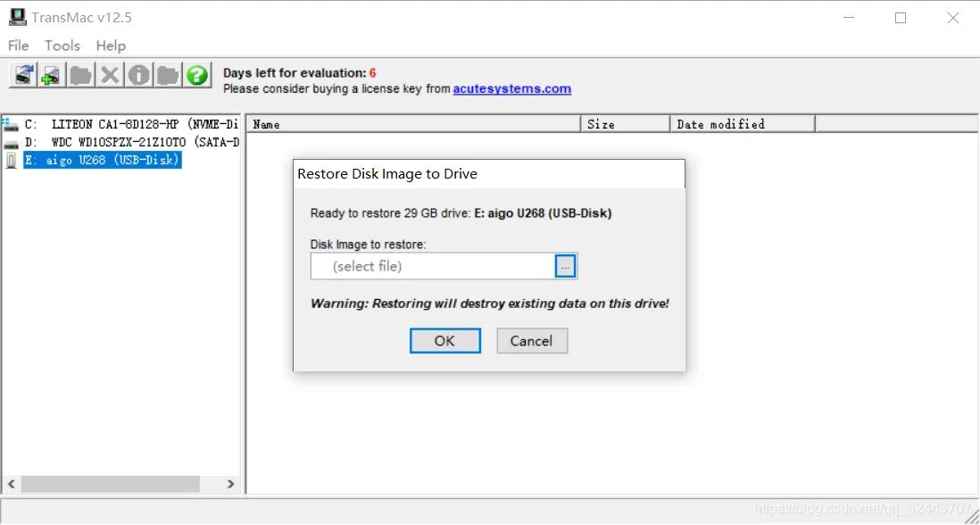
Task: Click the right scroll arrow in drive panel
Action: coord(230,484)
